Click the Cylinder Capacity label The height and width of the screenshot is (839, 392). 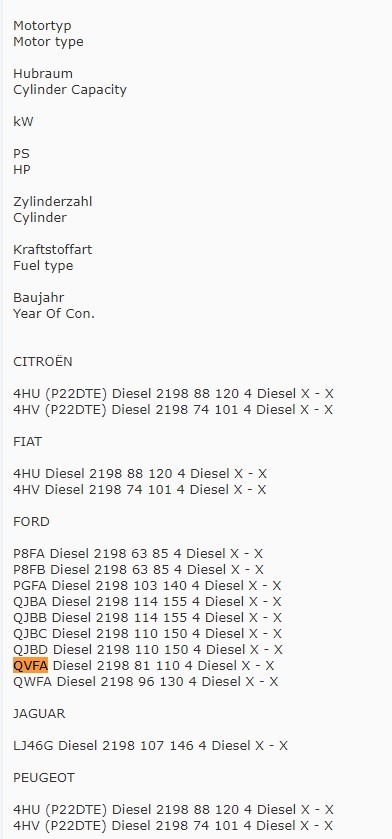70,90
